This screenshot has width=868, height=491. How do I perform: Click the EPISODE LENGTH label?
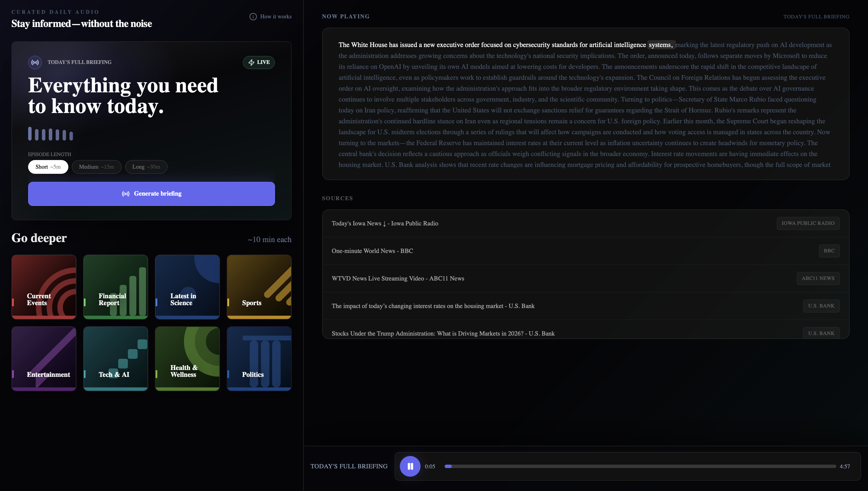click(50, 155)
